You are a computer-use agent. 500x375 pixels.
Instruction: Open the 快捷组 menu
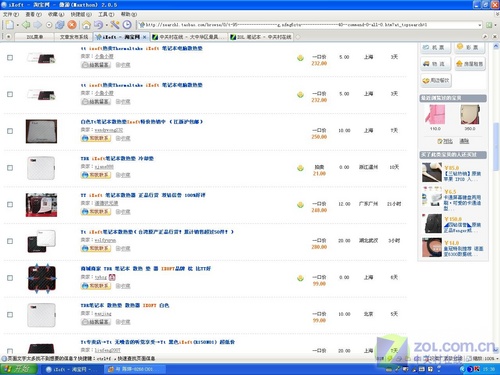(x=81, y=14)
